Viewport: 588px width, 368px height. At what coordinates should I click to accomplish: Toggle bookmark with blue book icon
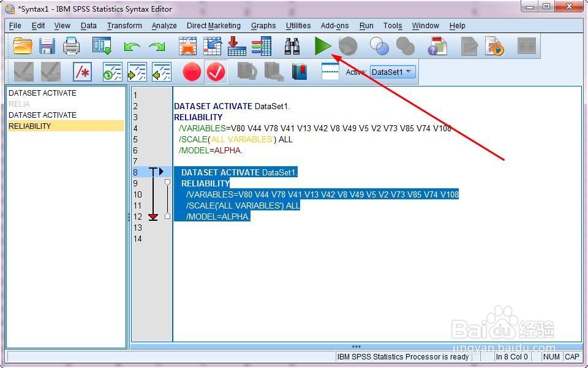299,72
